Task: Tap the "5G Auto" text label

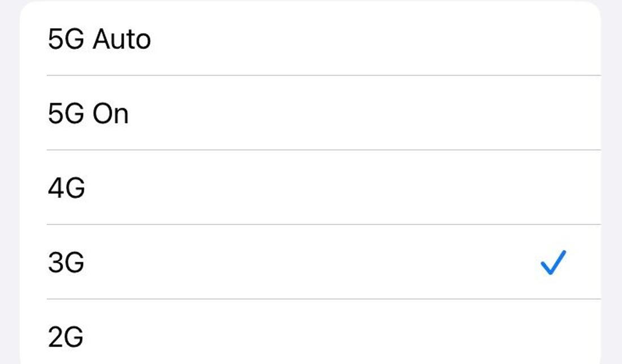Action: pyautogui.click(x=100, y=40)
